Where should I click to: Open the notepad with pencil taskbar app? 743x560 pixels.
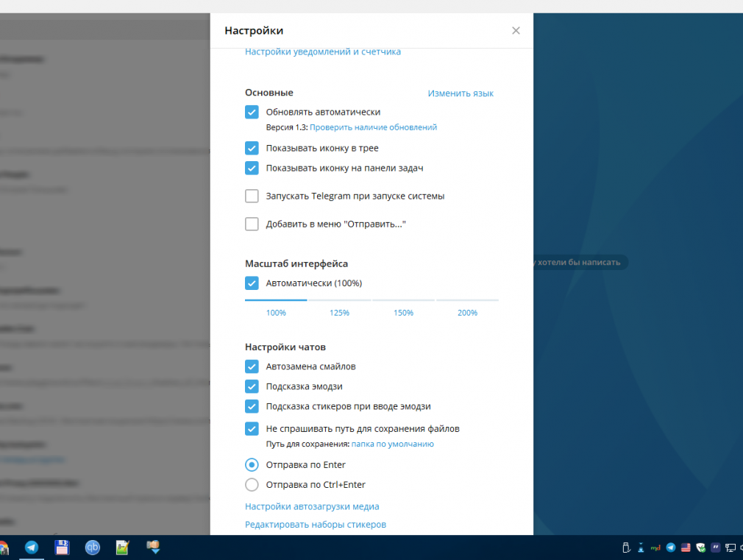click(123, 547)
